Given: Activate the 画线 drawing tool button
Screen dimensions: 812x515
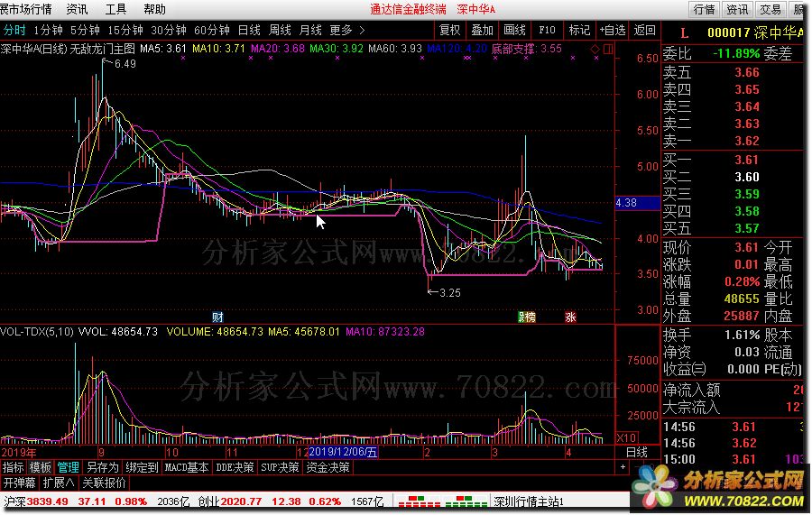Looking at the screenshot, I should pos(515,31).
